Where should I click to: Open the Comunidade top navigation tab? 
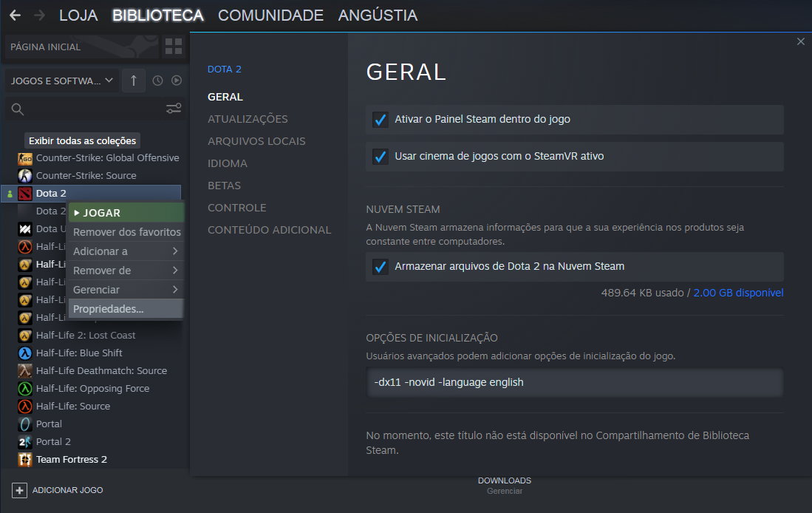271,16
